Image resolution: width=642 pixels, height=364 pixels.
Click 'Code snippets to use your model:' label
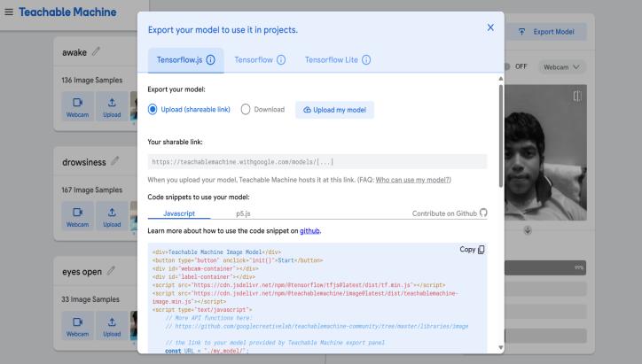click(x=199, y=197)
